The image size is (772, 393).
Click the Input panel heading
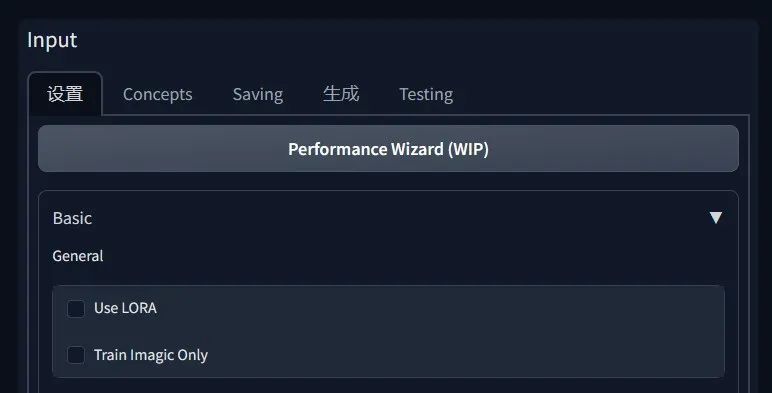(52, 40)
